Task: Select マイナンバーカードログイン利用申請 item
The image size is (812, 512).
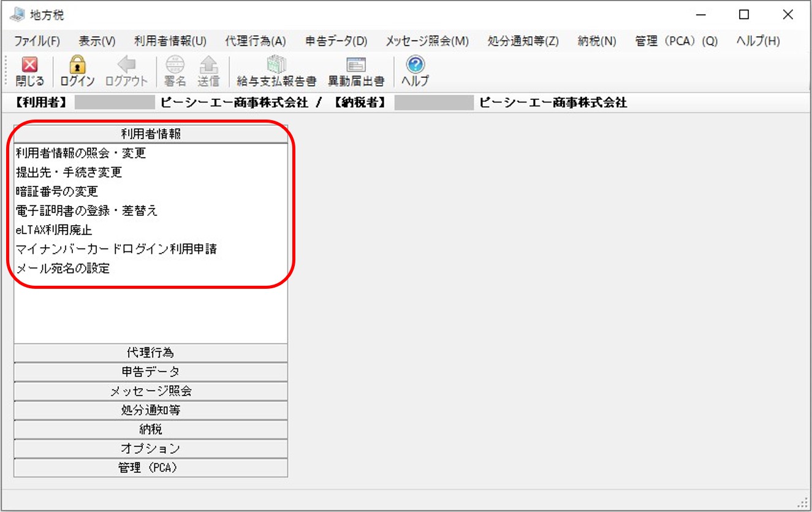Action: [116, 249]
